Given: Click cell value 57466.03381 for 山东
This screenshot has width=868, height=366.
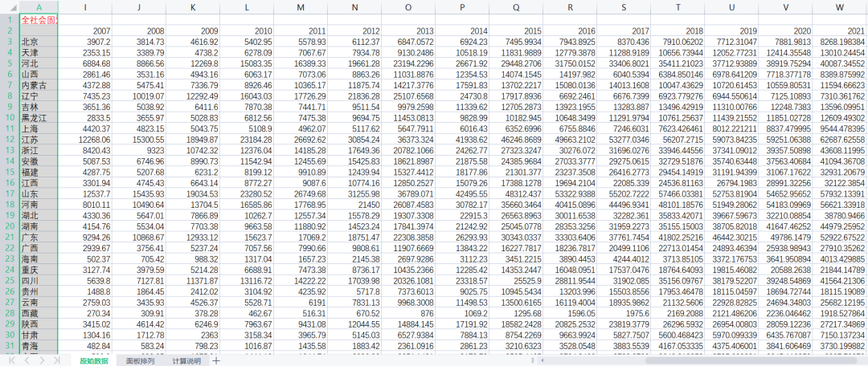Looking at the screenshot, I should 678,193.
